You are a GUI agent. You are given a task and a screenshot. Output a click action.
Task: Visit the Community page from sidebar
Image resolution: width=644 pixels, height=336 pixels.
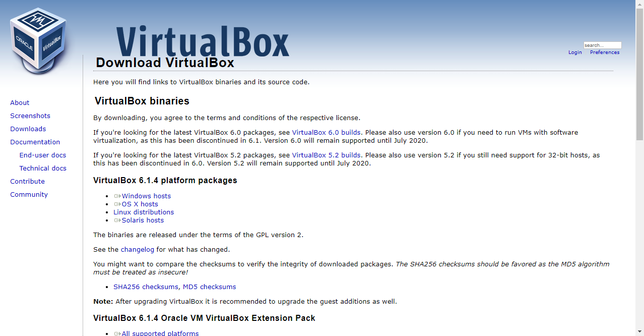(x=29, y=194)
